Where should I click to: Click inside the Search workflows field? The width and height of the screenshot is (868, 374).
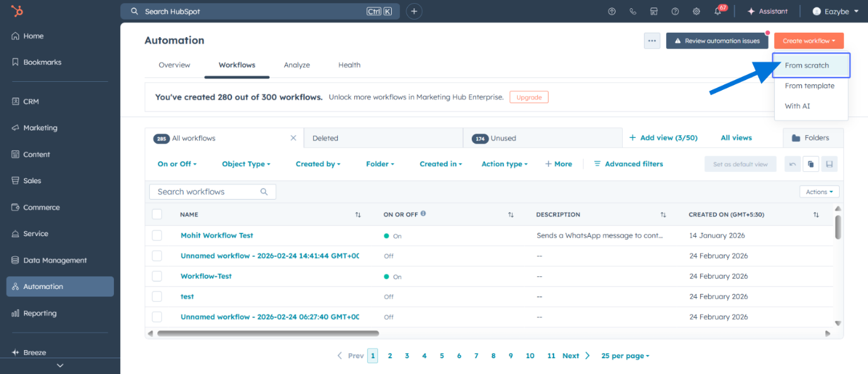pyautogui.click(x=213, y=192)
